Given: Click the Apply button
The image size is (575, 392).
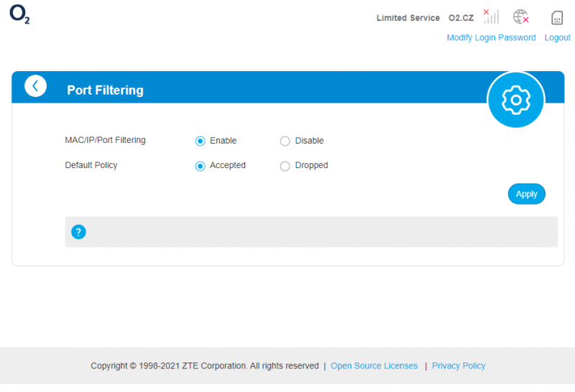Looking at the screenshot, I should click(x=527, y=194).
